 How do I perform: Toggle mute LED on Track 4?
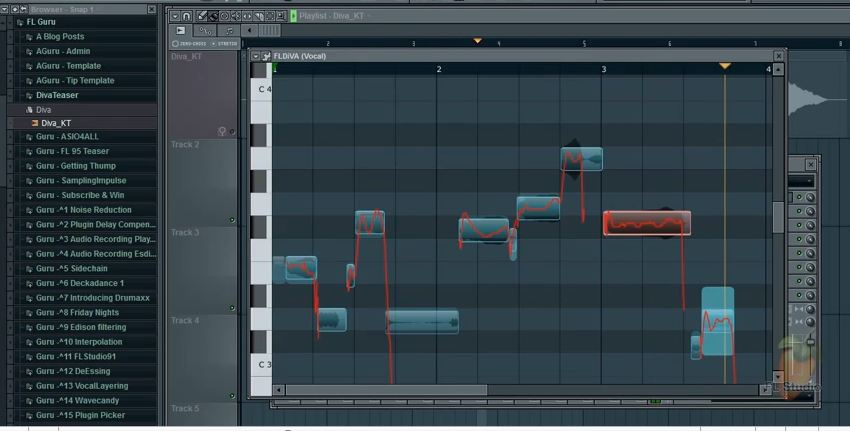(232, 396)
